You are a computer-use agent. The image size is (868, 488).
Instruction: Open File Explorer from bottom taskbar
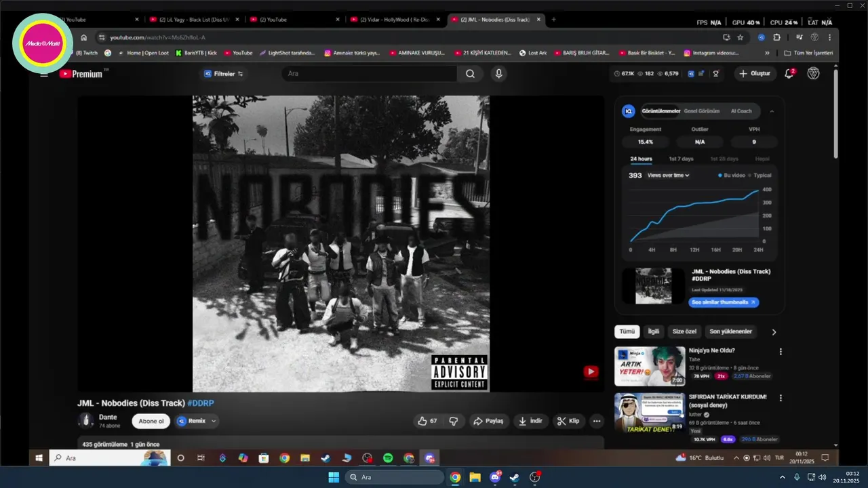point(475,477)
